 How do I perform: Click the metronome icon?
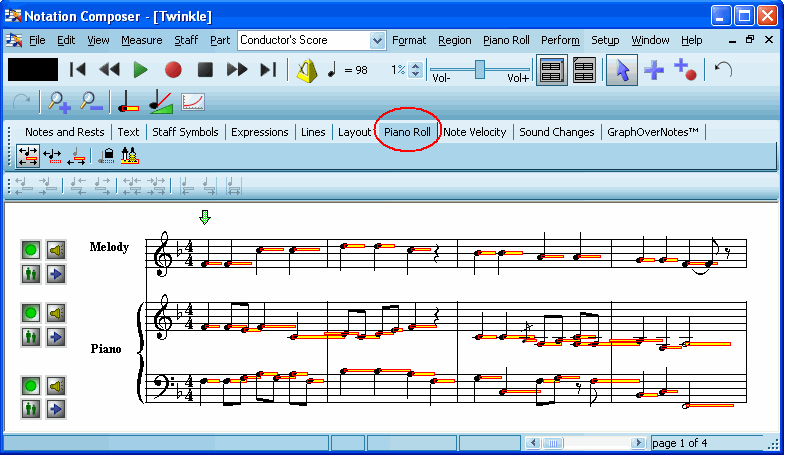point(306,70)
